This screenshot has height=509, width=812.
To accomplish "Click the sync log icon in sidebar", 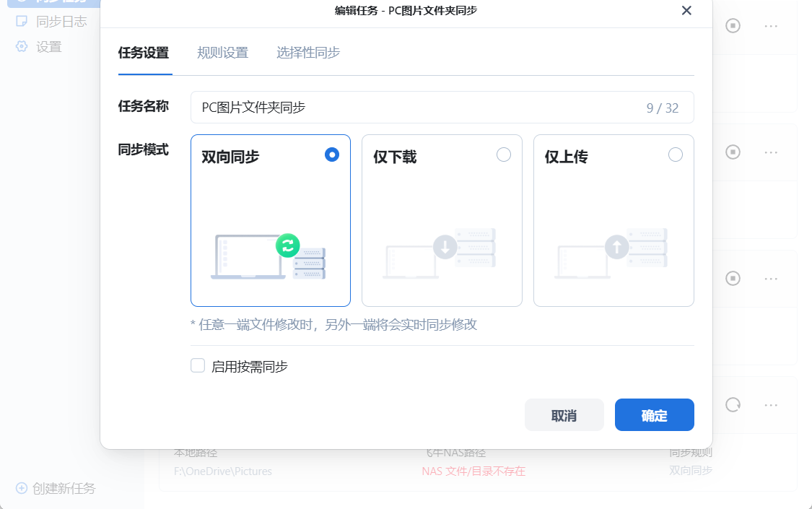I will click(22, 21).
